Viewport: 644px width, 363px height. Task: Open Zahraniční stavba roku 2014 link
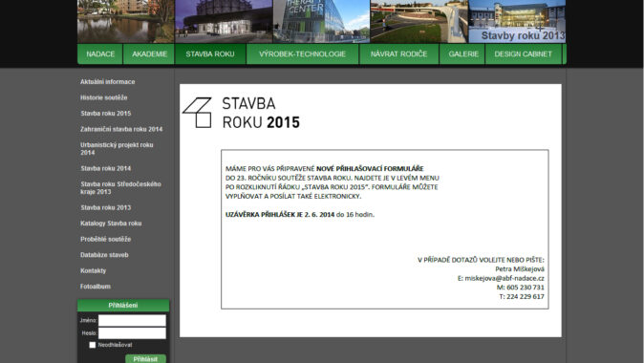pyautogui.click(x=121, y=129)
